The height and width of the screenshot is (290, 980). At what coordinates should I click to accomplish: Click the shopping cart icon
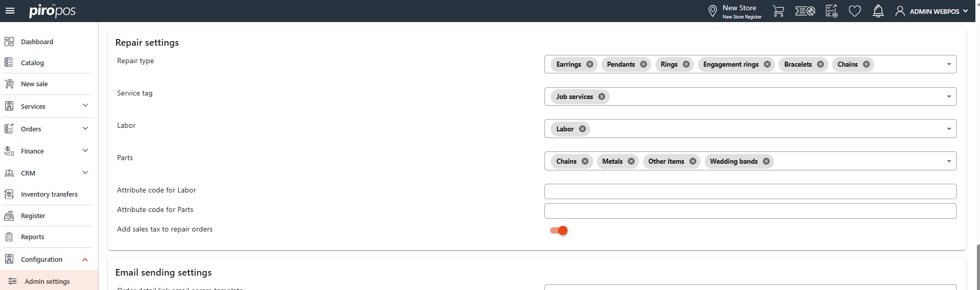coord(778,11)
